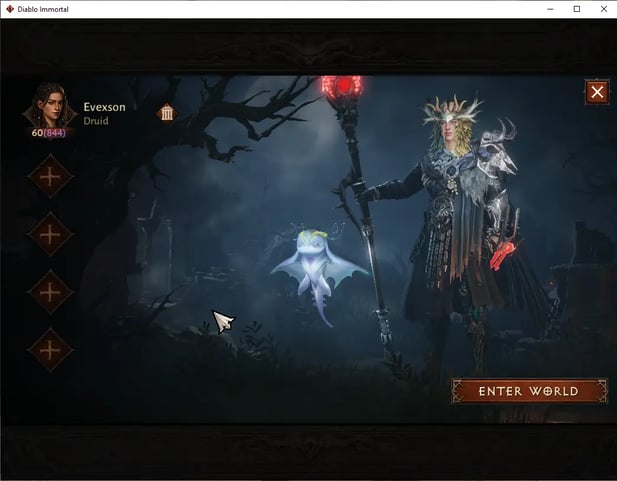
Task: Close the character screen with red X
Action: 597,93
